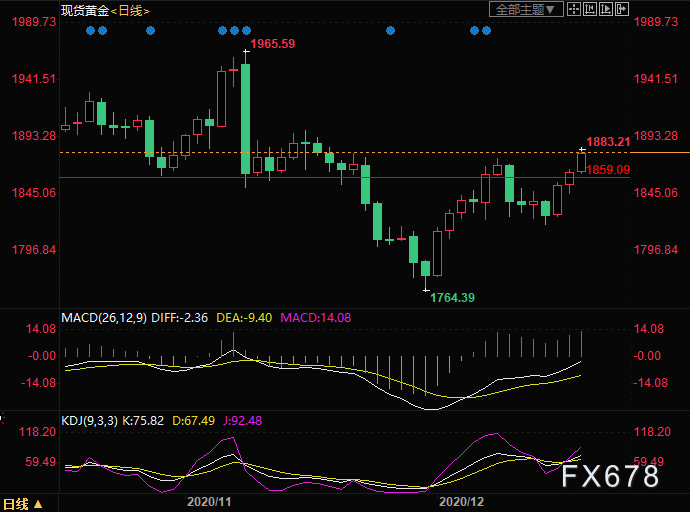Click the 118.20 KDJ left axis label
The height and width of the screenshot is (512, 690).
pyautogui.click(x=37, y=432)
